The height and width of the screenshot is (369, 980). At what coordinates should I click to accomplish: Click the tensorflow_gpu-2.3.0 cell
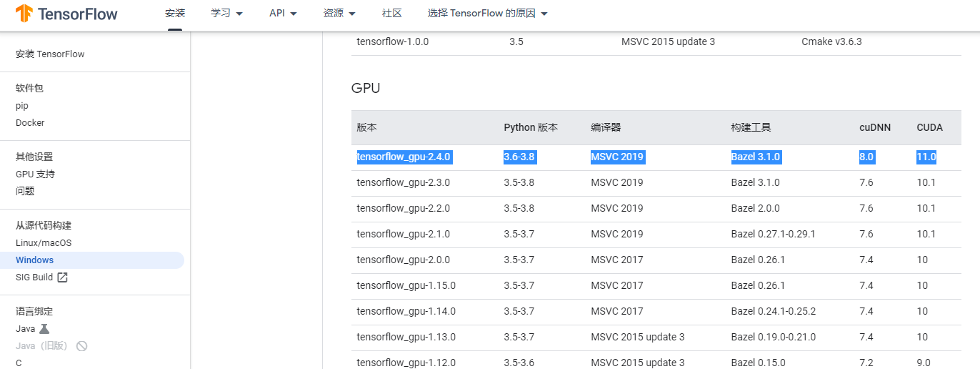404,182
